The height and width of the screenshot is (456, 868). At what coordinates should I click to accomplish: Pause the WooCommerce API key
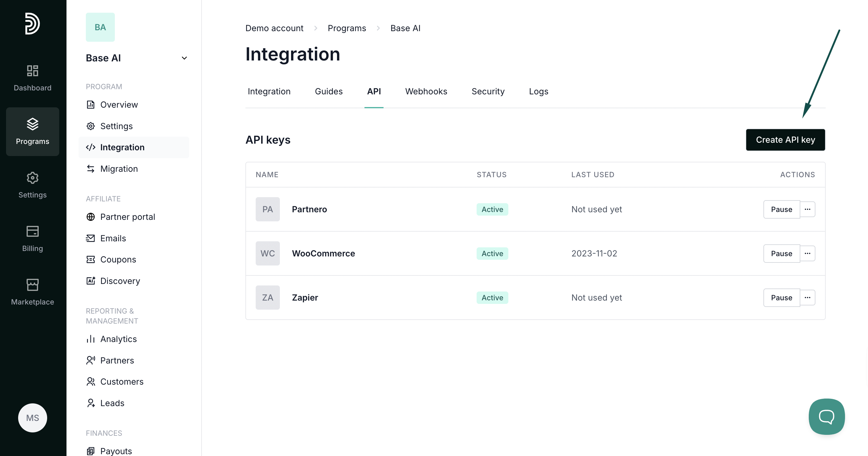(x=781, y=253)
